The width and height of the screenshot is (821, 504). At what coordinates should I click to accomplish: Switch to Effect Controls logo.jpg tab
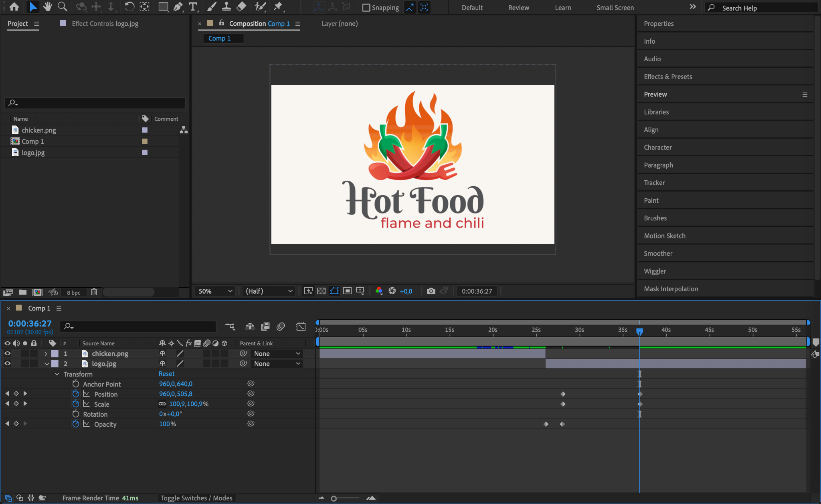coord(105,24)
